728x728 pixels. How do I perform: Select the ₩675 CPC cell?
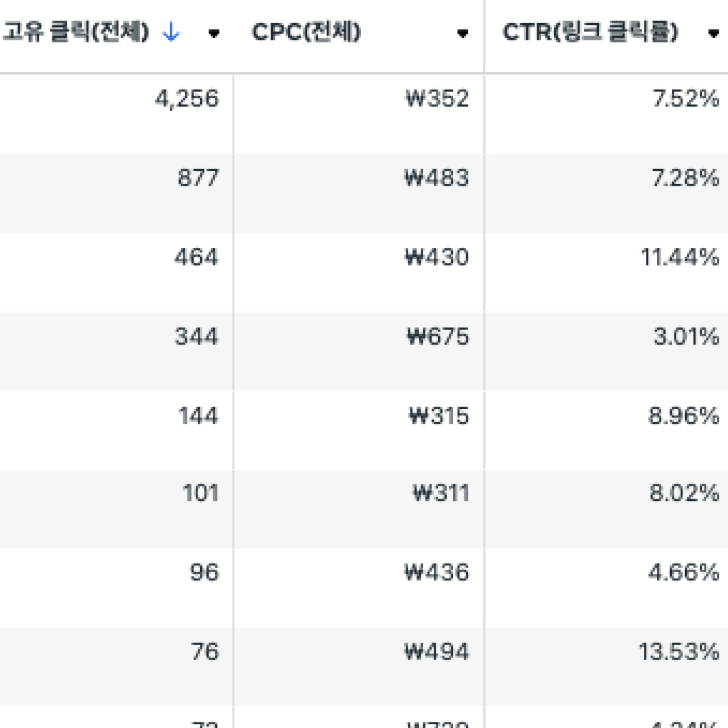tap(359, 351)
